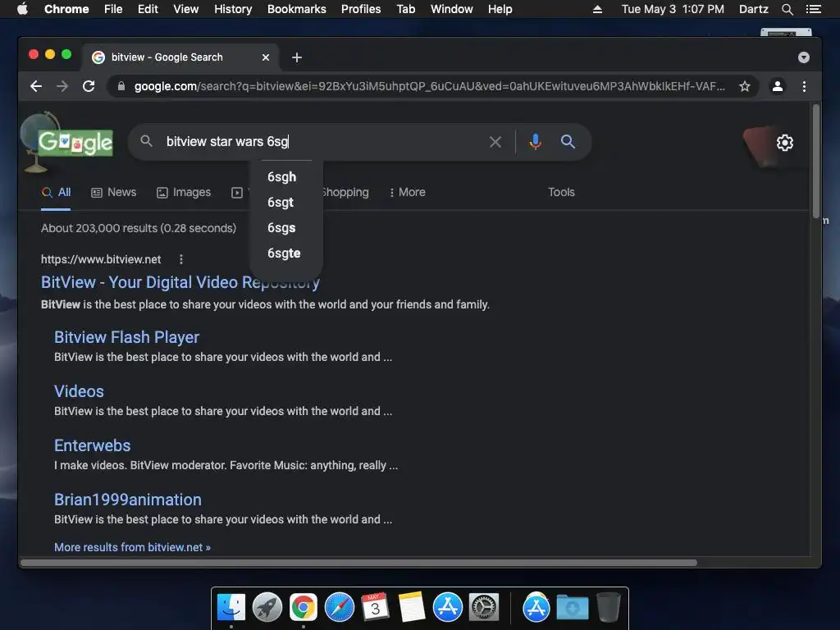The height and width of the screenshot is (630, 840).
Task: Click inside the Google search input field
Action: click(322, 142)
